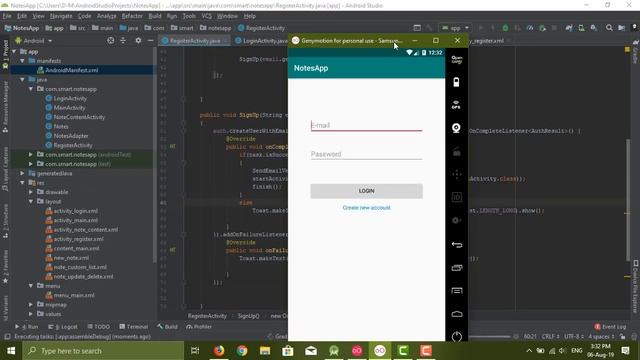Click Genymotion menu button icon

pyautogui.click(x=457, y=291)
